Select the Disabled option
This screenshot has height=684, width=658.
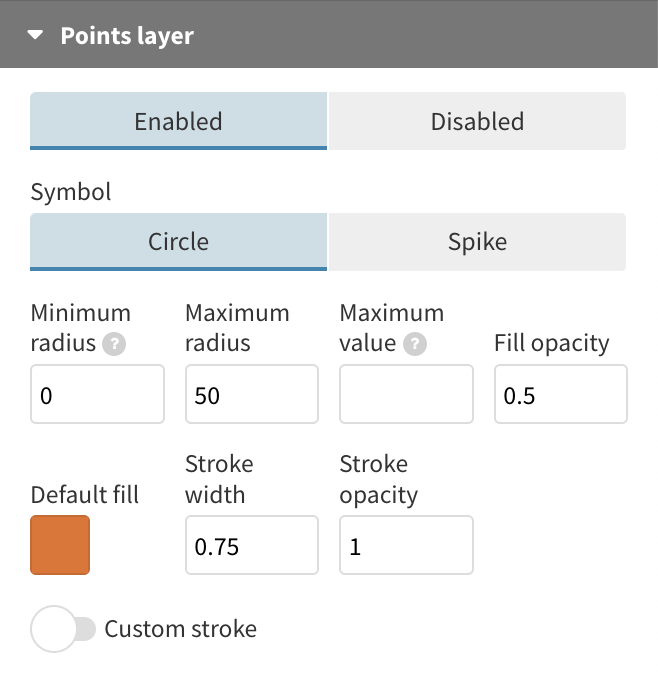point(477,121)
